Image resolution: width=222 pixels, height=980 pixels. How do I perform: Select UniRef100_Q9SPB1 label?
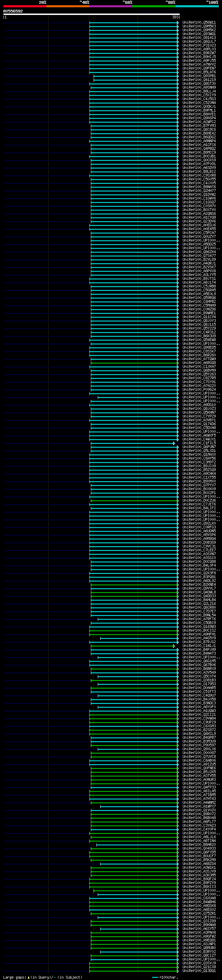[199, 76]
